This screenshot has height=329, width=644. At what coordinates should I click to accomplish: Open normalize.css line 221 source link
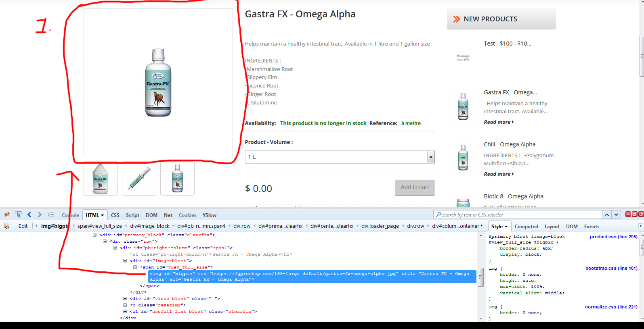[611, 307]
